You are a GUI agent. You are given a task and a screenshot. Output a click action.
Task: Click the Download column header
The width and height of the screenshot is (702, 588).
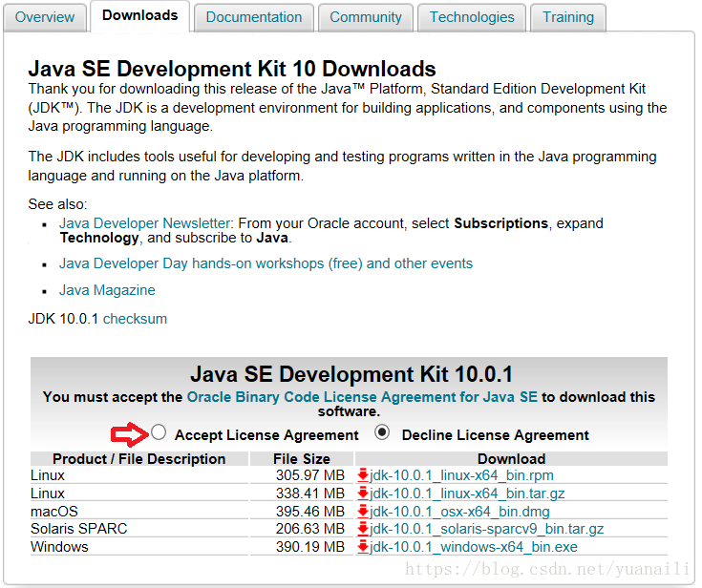click(x=511, y=459)
